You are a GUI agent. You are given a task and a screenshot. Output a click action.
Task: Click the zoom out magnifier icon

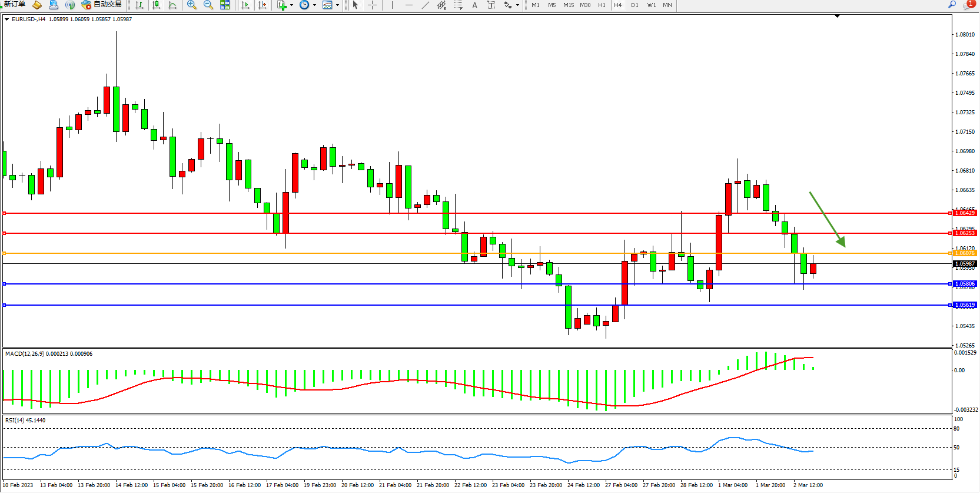[x=208, y=5]
